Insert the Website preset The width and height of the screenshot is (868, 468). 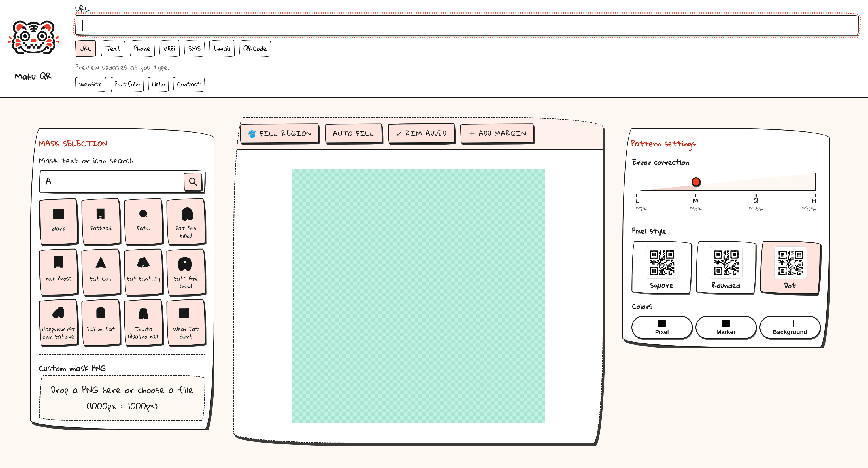[x=91, y=84]
